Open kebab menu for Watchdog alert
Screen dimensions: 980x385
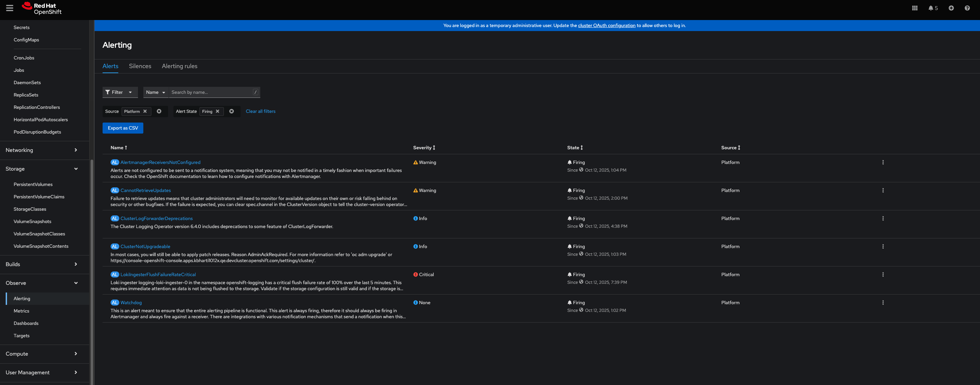pos(883,303)
